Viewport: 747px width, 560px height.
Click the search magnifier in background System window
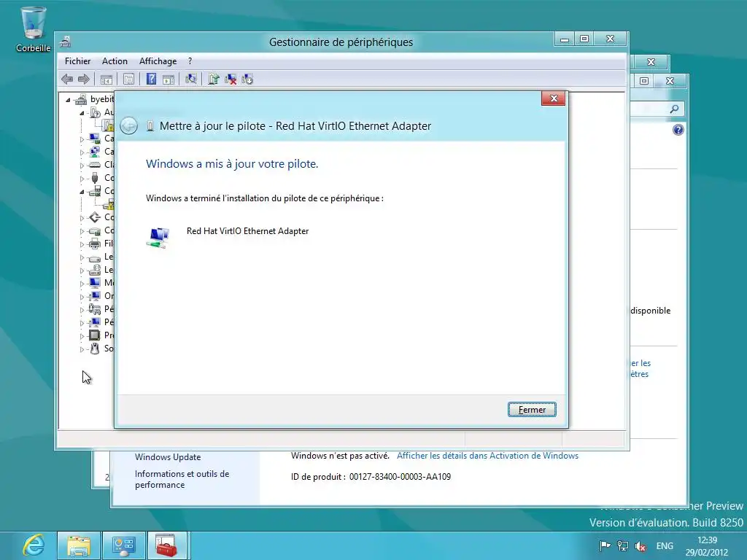click(x=674, y=109)
